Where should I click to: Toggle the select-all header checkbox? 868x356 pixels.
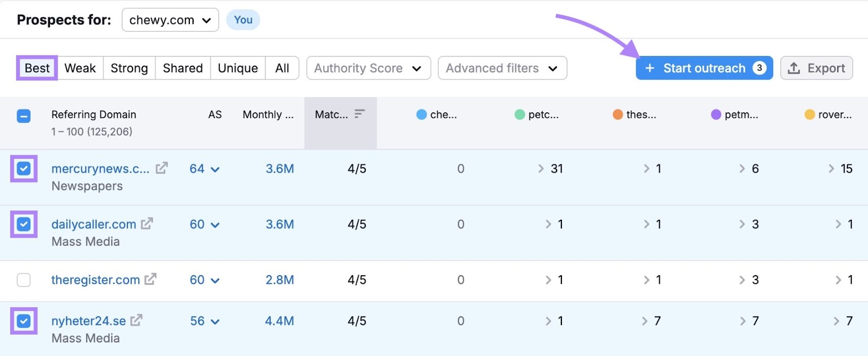(24, 116)
